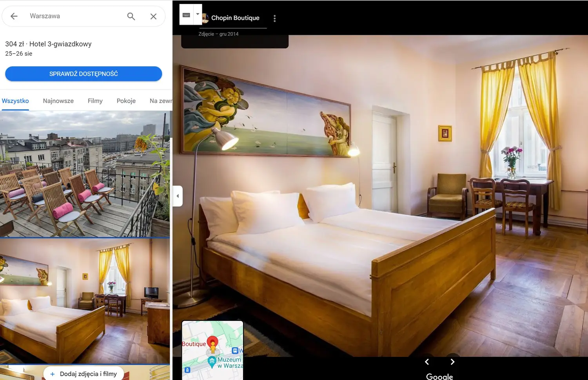Click the back arrow in search bar
Viewport: 588px width, 380px height.
coord(14,16)
